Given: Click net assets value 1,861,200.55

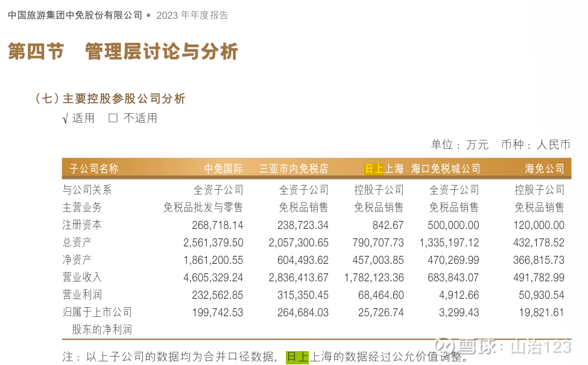Looking at the screenshot, I should [x=213, y=260].
